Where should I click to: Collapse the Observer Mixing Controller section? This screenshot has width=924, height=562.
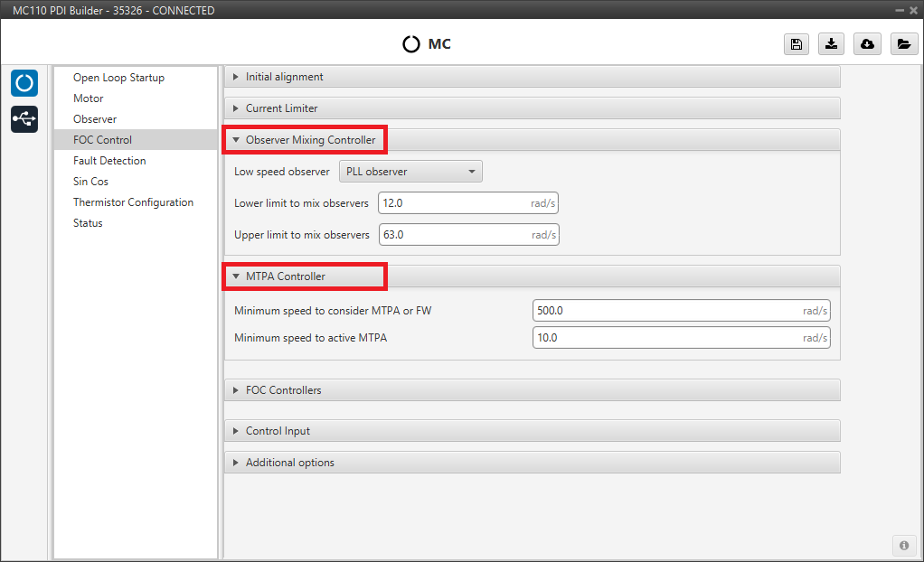pos(309,140)
